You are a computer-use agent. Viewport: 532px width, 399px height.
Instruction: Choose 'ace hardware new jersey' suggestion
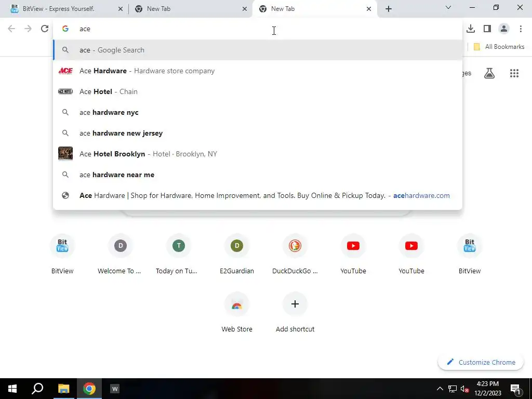tap(258, 133)
